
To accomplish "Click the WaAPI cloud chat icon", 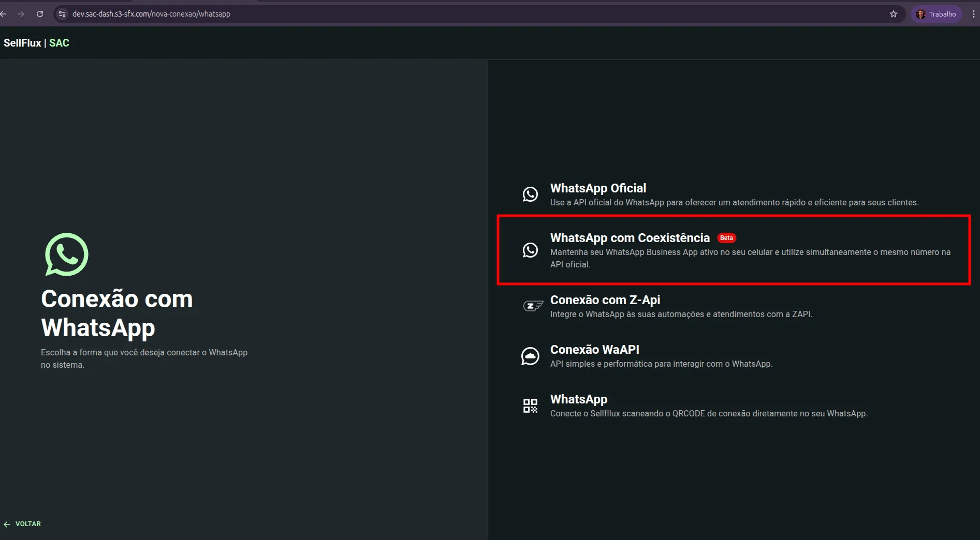I will point(530,356).
